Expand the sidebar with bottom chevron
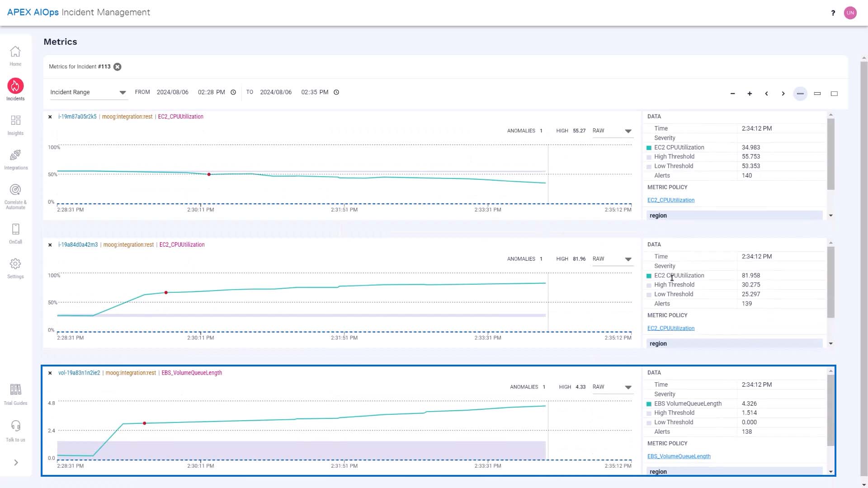Image resolution: width=868 pixels, height=488 pixels. pyautogui.click(x=16, y=462)
